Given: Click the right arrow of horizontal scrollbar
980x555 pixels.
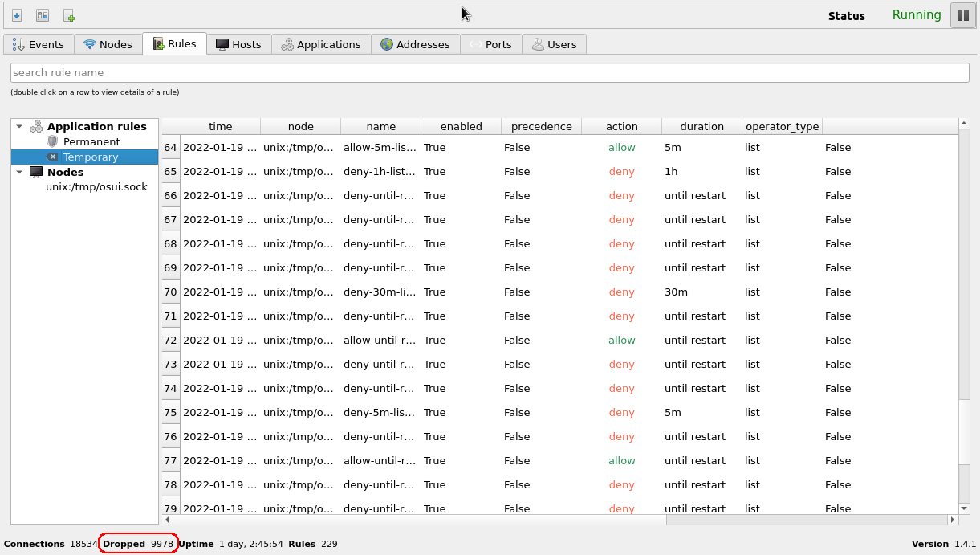Looking at the screenshot, I should (x=953, y=520).
